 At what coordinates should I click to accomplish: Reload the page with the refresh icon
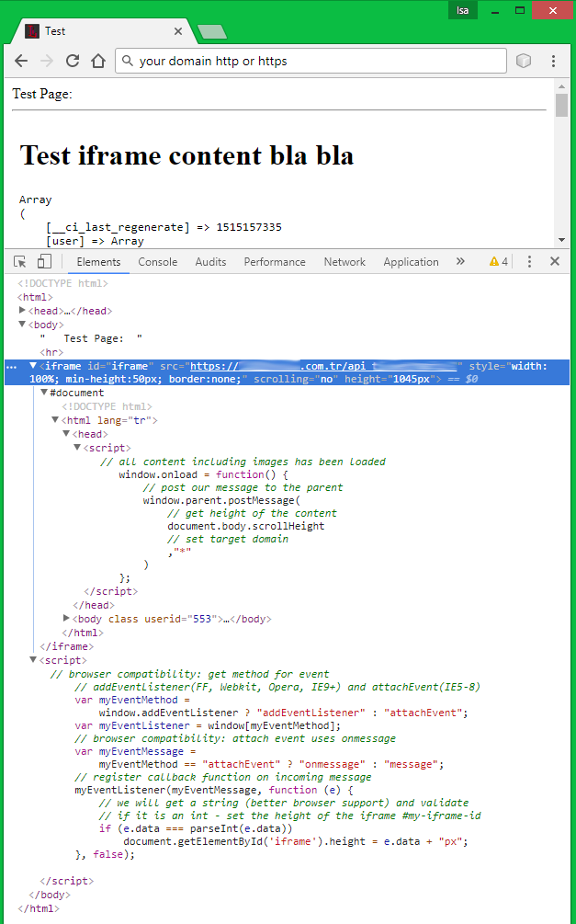pyautogui.click(x=73, y=61)
